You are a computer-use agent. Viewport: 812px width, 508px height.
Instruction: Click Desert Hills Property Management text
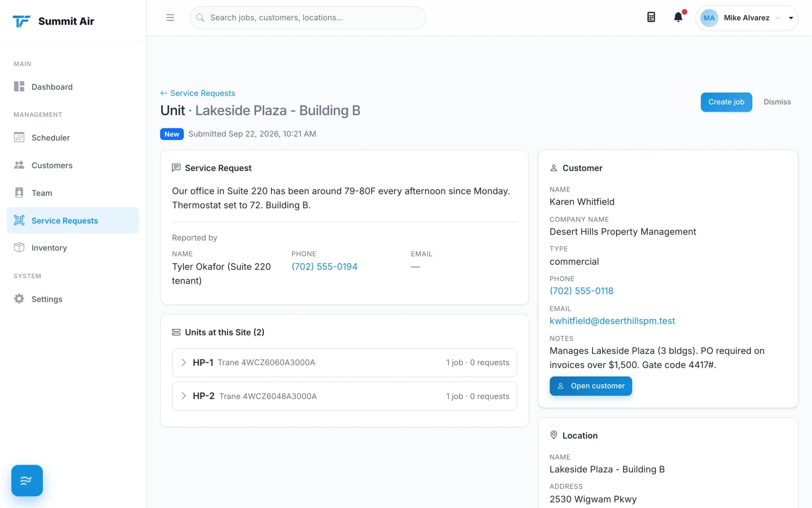623,232
